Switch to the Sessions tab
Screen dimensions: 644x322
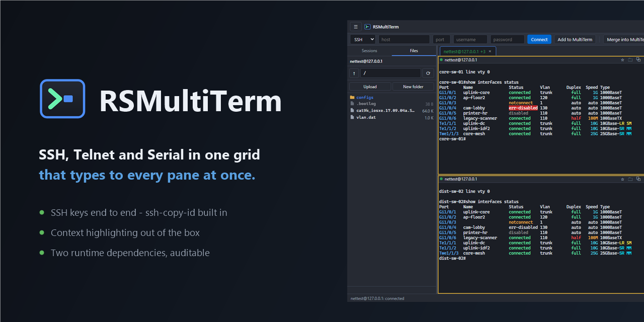pos(369,51)
